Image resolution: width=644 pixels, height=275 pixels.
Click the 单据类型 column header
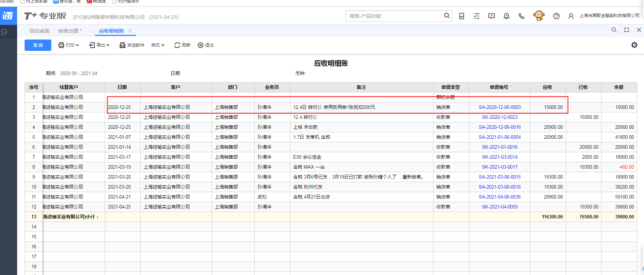[x=451, y=87]
